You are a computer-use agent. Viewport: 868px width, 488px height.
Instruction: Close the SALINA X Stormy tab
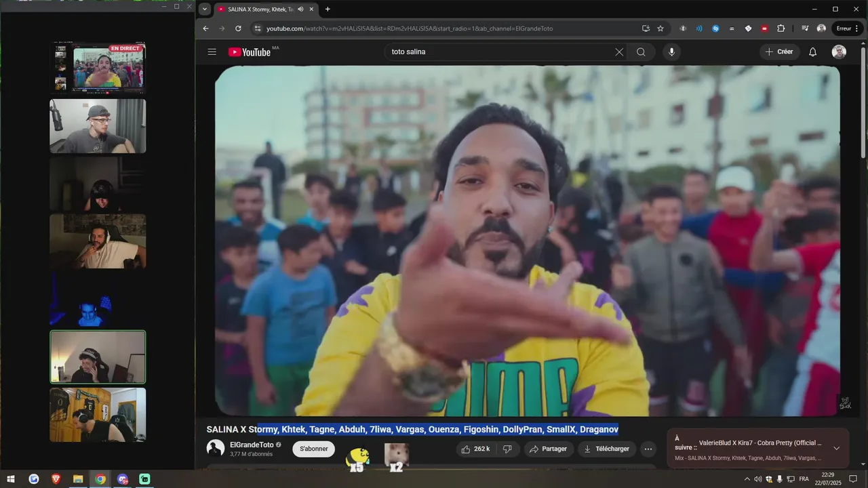(312, 9)
